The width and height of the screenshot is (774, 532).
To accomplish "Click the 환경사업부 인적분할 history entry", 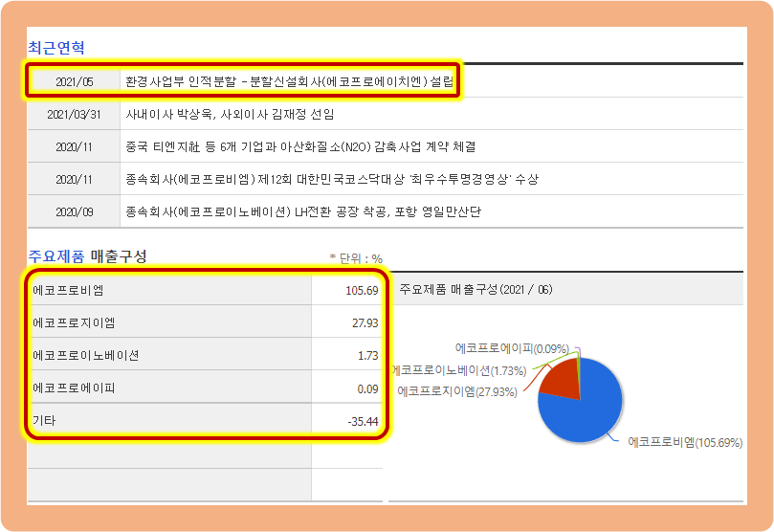I will 289,81.
